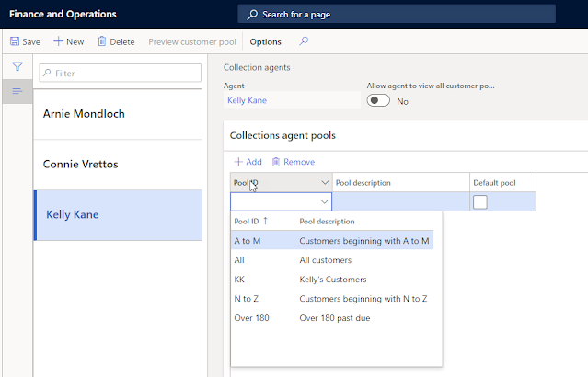Click the Filter input field

point(120,73)
